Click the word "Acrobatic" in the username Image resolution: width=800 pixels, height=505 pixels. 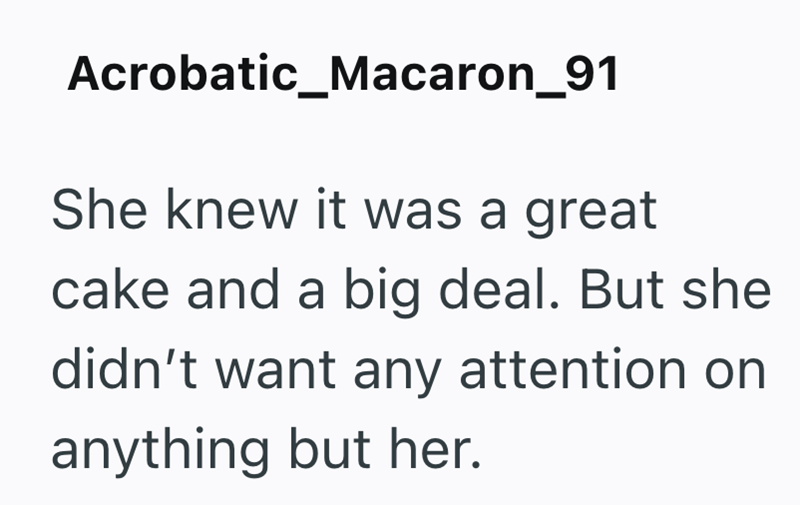click(x=183, y=73)
